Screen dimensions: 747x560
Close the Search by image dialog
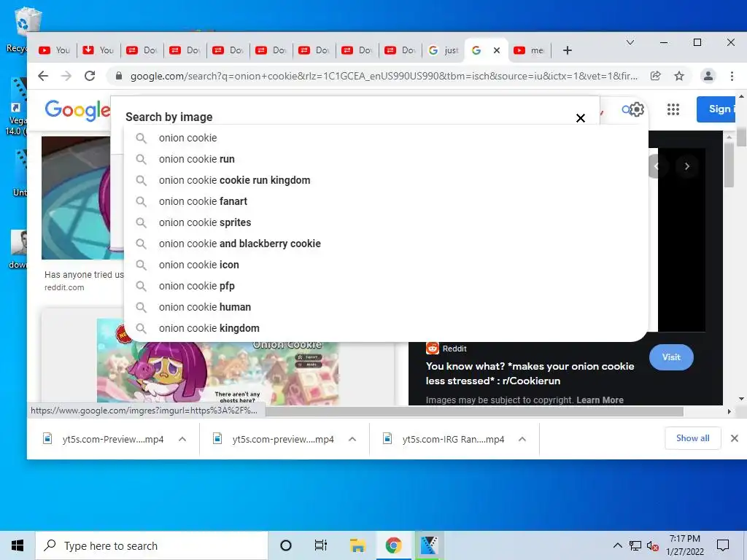[580, 118]
